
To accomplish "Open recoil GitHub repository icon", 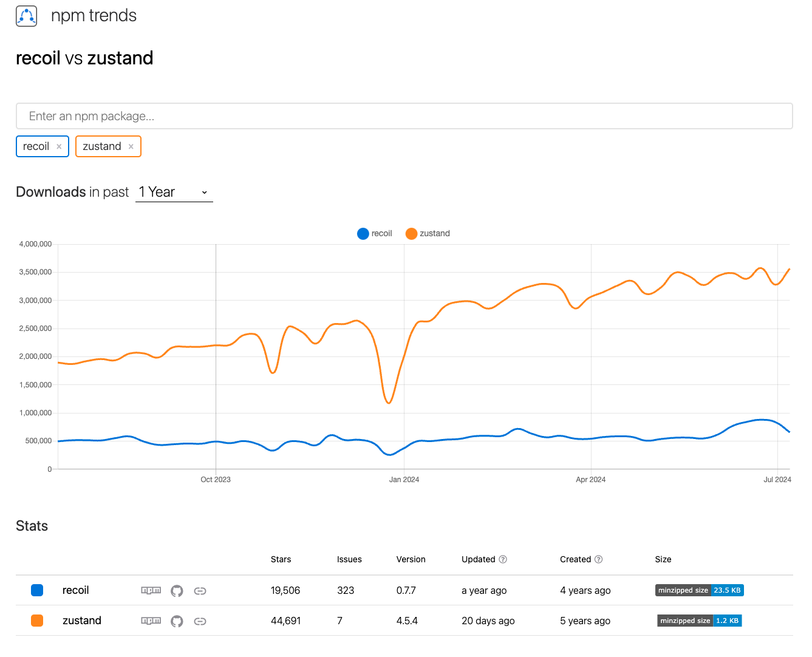I will pos(177,591).
